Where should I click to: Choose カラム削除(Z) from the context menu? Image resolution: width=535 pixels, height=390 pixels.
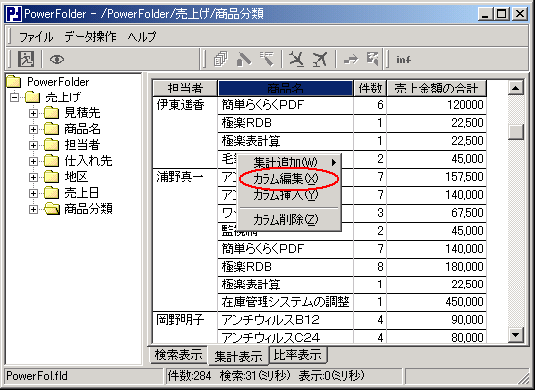[x=289, y=220]
